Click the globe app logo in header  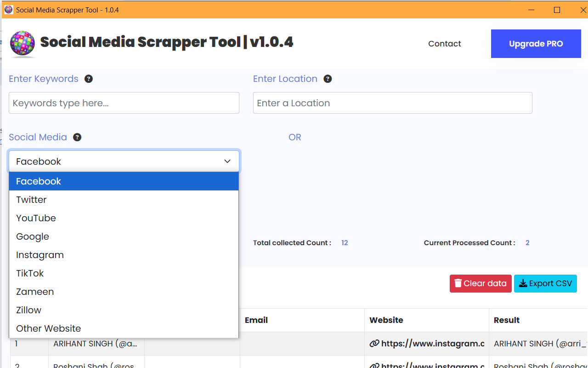23,44
